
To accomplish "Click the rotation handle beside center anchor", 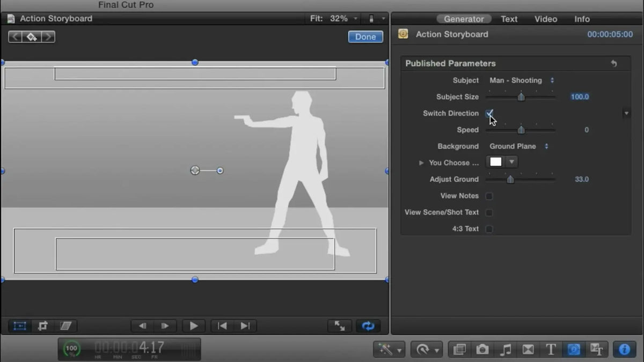I will click(220, 171).
